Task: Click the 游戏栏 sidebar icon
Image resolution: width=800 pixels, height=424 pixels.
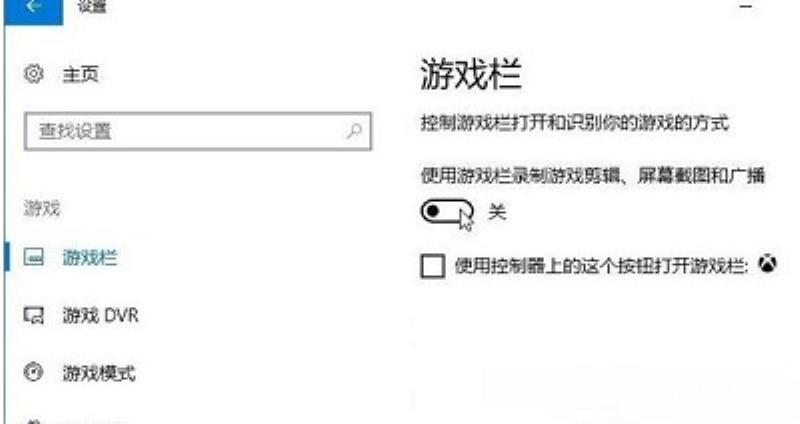Action: click(34, 257)
